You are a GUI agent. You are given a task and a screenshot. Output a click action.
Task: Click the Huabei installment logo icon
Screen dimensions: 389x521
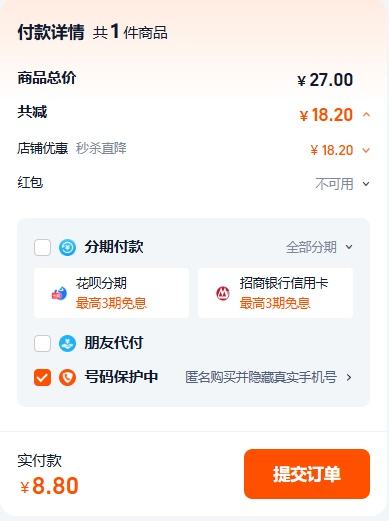coord(59,293)
